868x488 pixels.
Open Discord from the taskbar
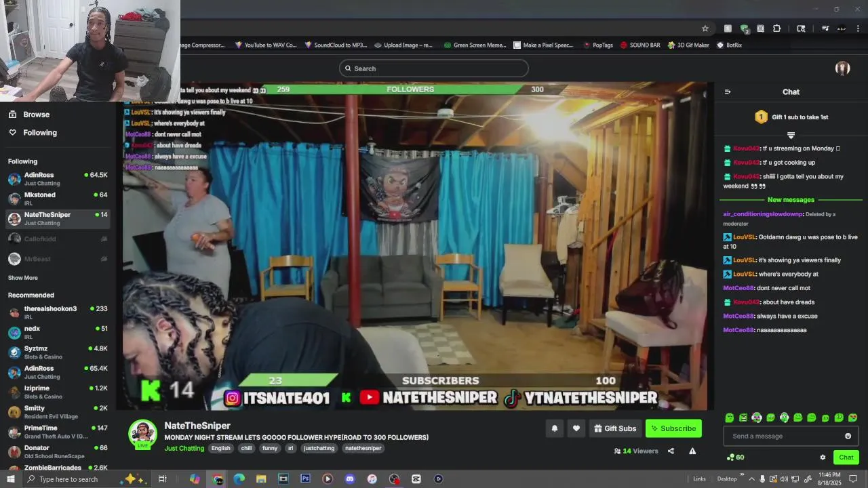click(350, 479)
